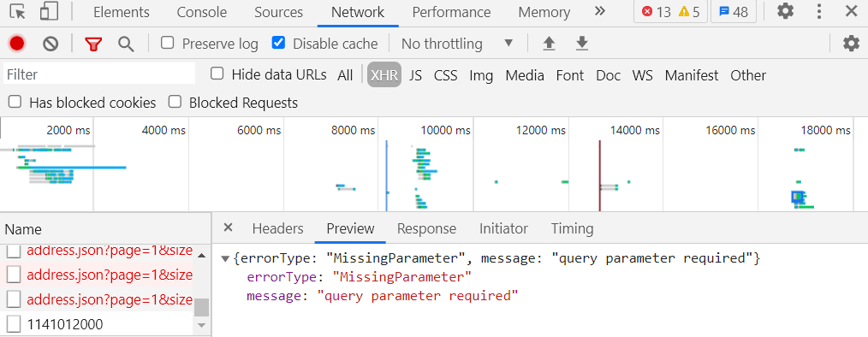Viewport: 868px width, 337px height.
Task: Filter requests by JS type
Action: pyautogui.click(x=416, y=75)
